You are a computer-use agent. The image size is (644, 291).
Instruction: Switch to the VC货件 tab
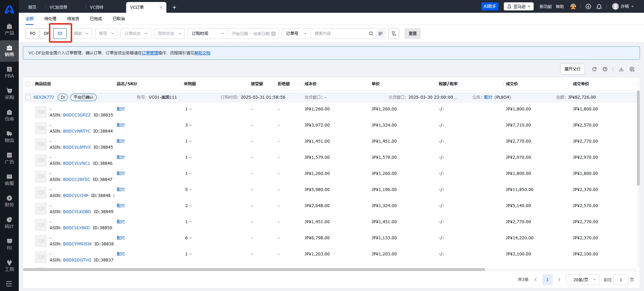coord(97,7)
